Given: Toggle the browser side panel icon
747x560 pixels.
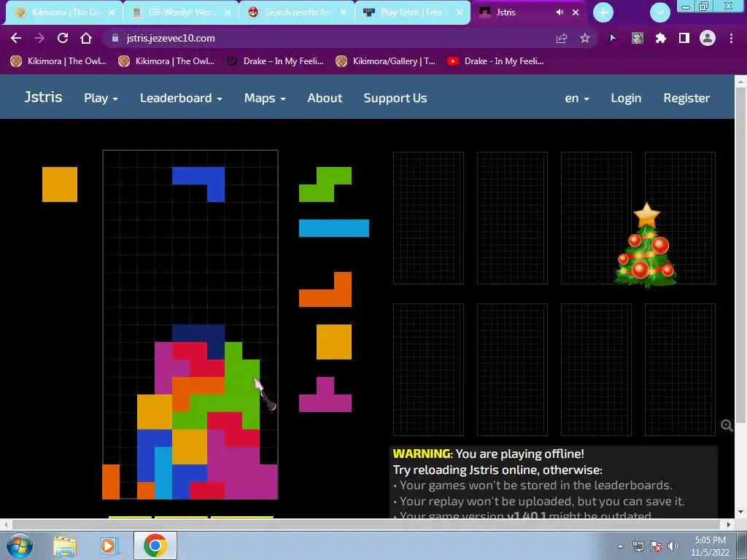Looking at the screenshot, I should [x=684, y=38].
